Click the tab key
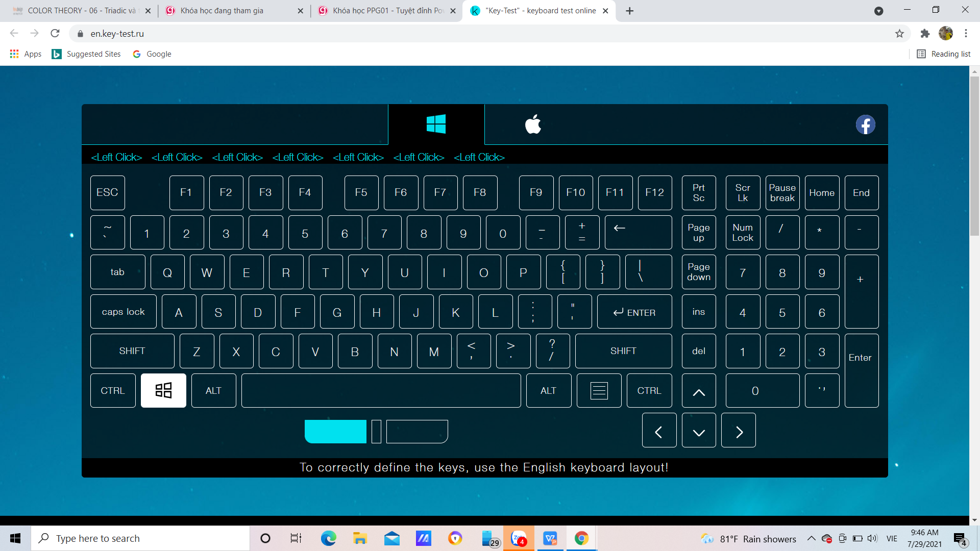The width and height of the screenshot is (980, 551). point(117,272)
